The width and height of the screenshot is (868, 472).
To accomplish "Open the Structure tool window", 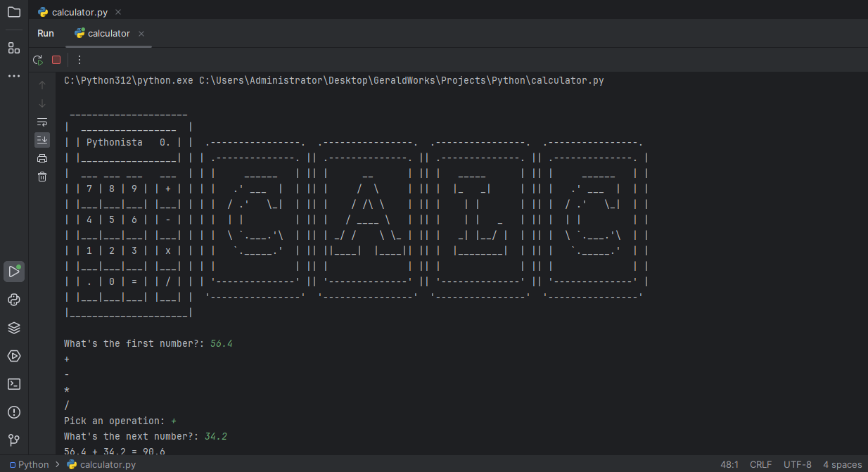I will coord(14,48).
